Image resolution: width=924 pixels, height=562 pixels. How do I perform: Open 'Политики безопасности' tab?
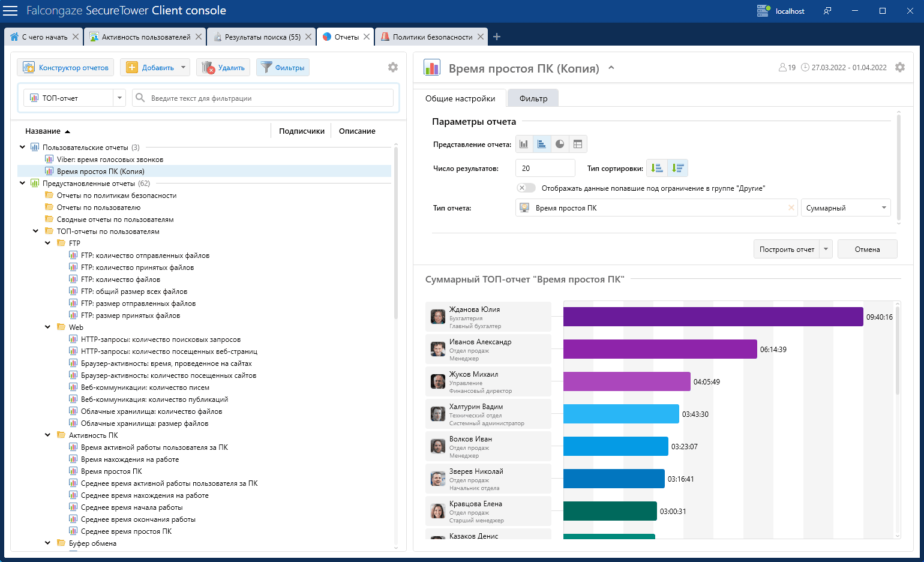click(x=432, y=37)
